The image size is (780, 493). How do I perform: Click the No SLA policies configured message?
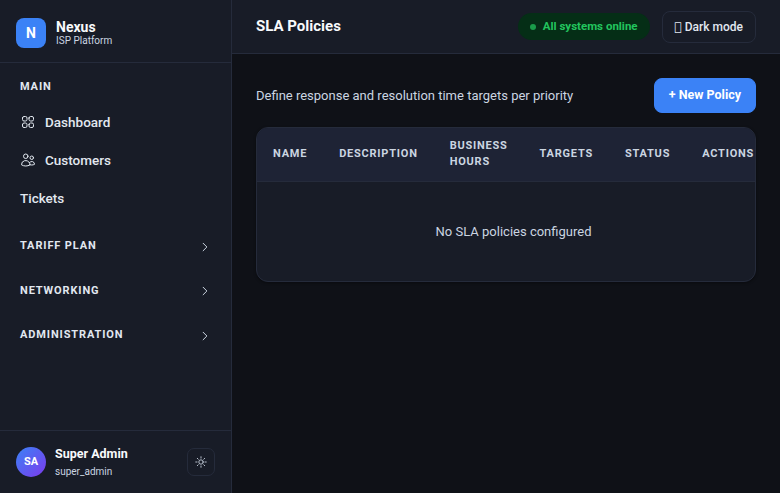click(x=513, y=232)
